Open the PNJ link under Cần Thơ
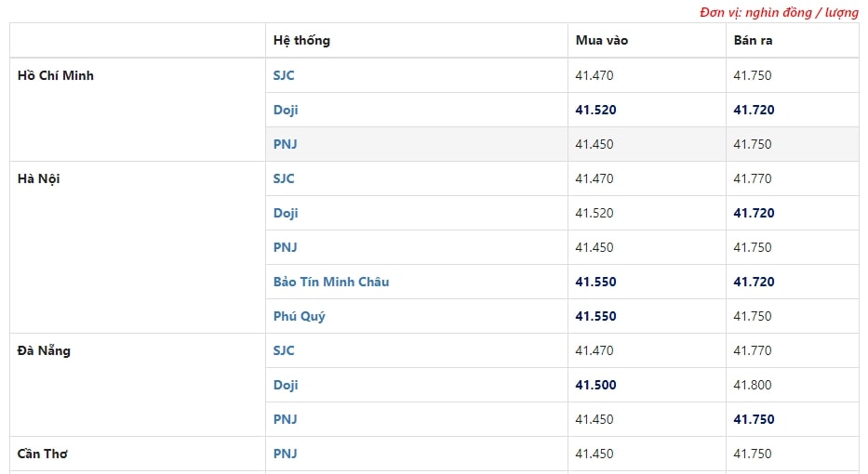The image size is (868, 474). 285,454
